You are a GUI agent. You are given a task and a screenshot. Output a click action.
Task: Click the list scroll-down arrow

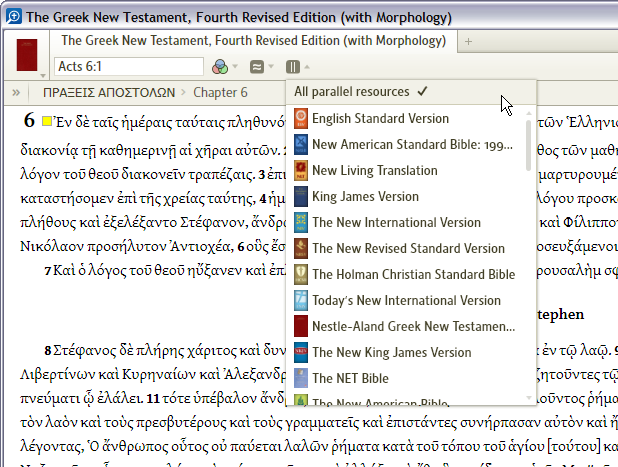pyautogui.click(x=529, y=398)
